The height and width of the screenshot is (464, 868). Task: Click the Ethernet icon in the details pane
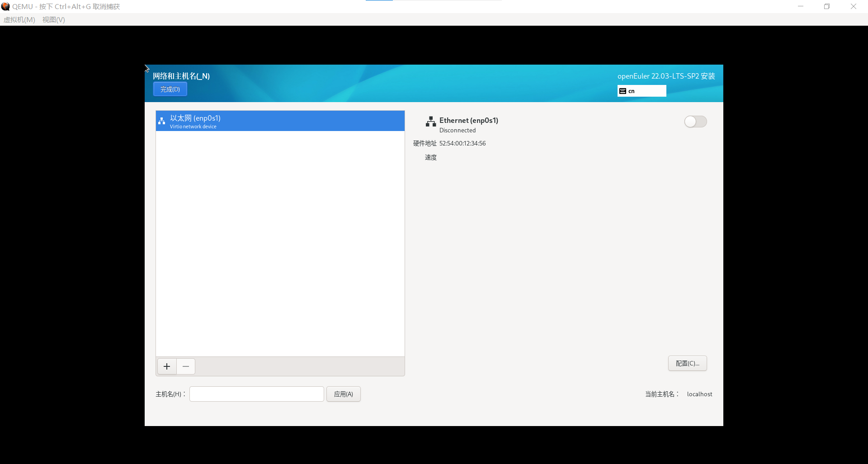point(431,122)
